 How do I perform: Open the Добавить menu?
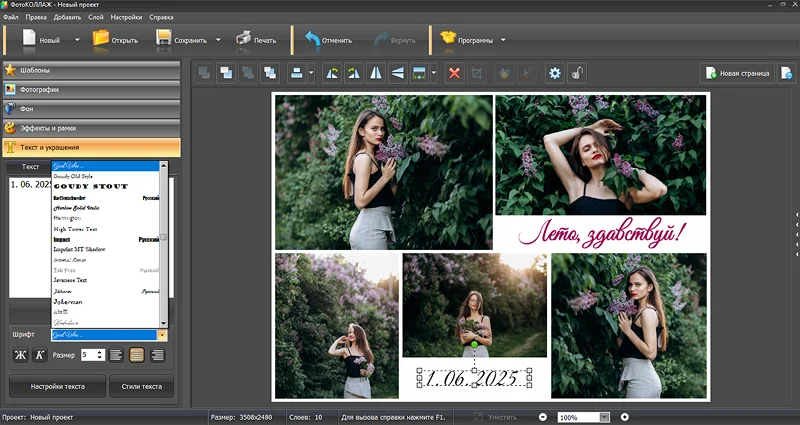tap(67, 17)
